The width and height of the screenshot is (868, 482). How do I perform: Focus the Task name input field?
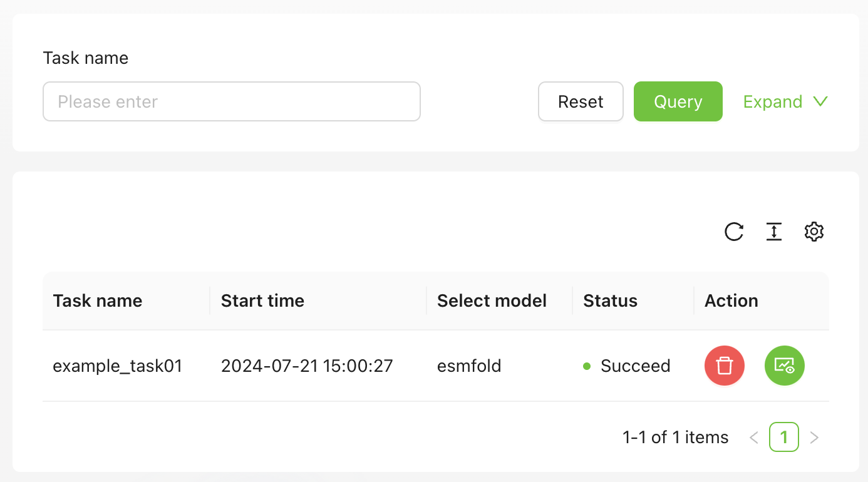click(x=231, y=101)
